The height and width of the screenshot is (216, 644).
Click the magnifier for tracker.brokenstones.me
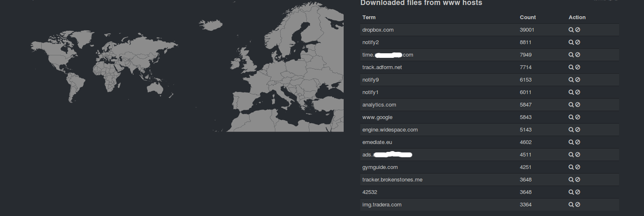pos(571,180)
